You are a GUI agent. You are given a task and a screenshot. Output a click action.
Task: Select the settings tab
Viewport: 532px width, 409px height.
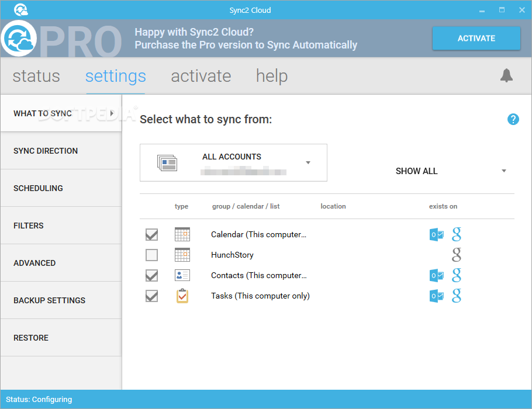[x=116, y=76]
